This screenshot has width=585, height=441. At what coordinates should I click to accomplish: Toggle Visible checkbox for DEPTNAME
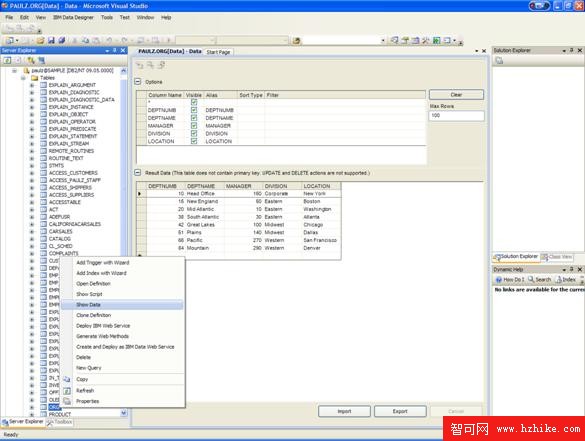coord(194,118)
